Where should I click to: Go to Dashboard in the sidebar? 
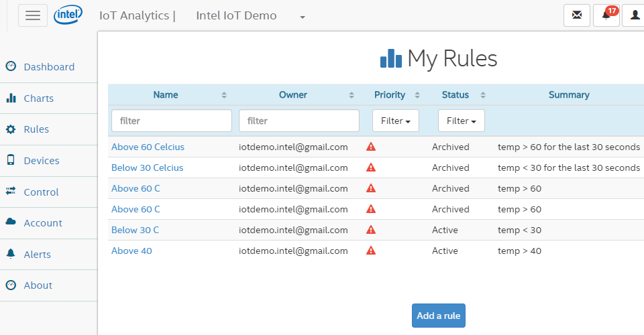pos(49,67)
